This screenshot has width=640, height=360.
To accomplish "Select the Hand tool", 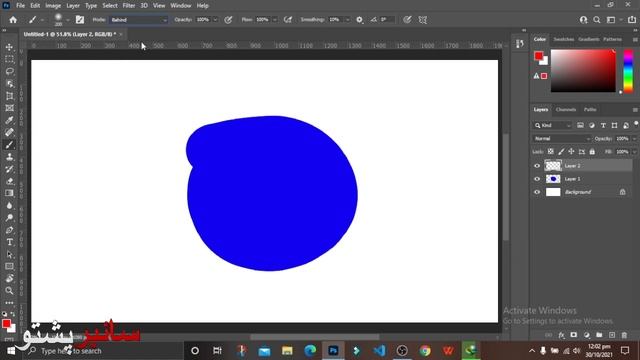I will coord(9,278).
